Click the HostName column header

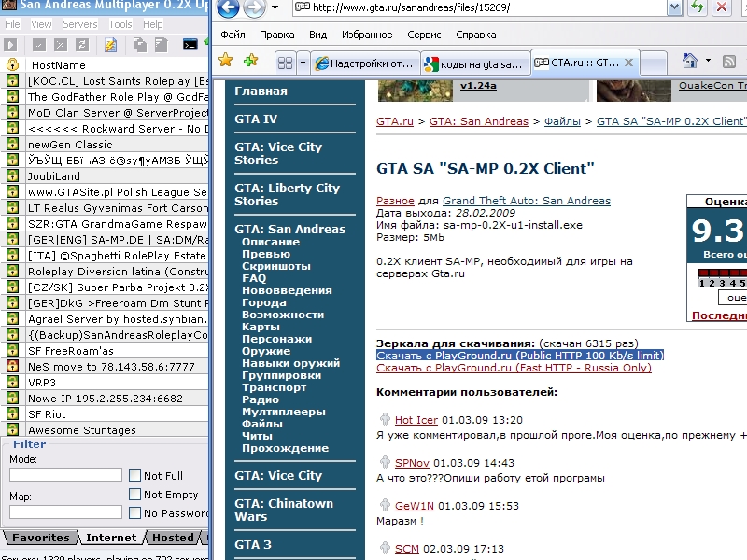(59, 65)
